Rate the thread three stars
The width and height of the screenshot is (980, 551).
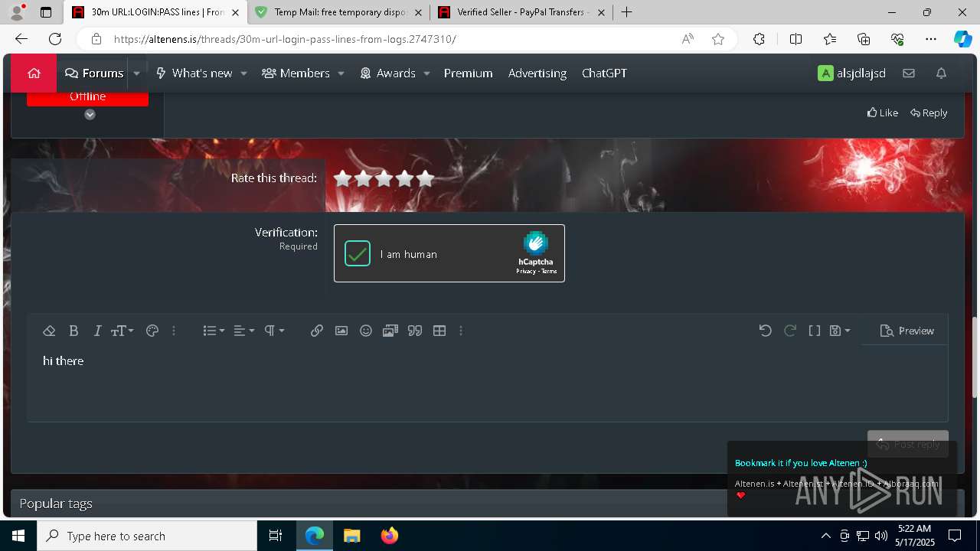tap(384, 178)
